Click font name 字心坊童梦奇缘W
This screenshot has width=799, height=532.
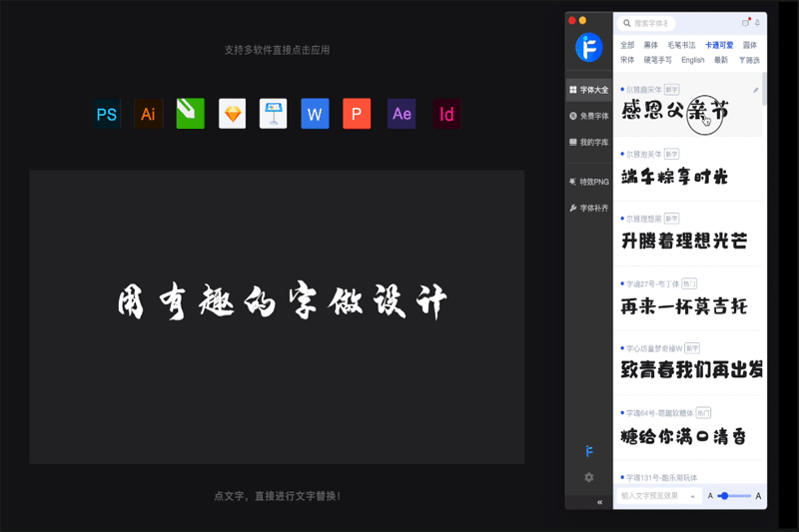[x=654, y=348]
